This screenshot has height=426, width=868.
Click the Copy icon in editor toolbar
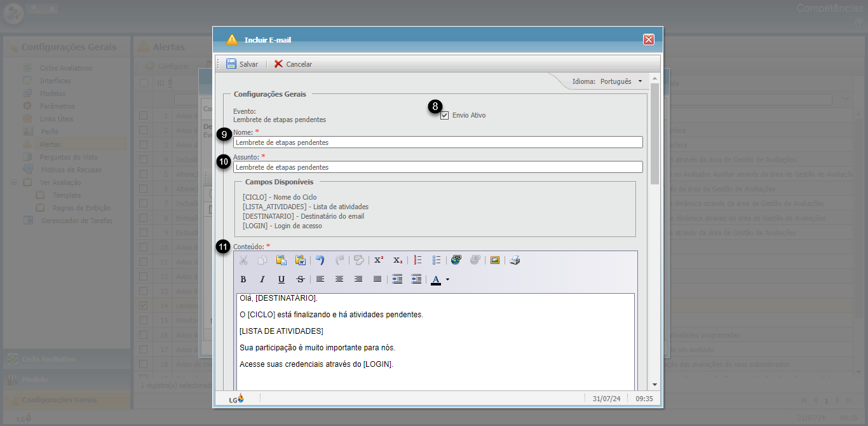click(x=262, y=260)
